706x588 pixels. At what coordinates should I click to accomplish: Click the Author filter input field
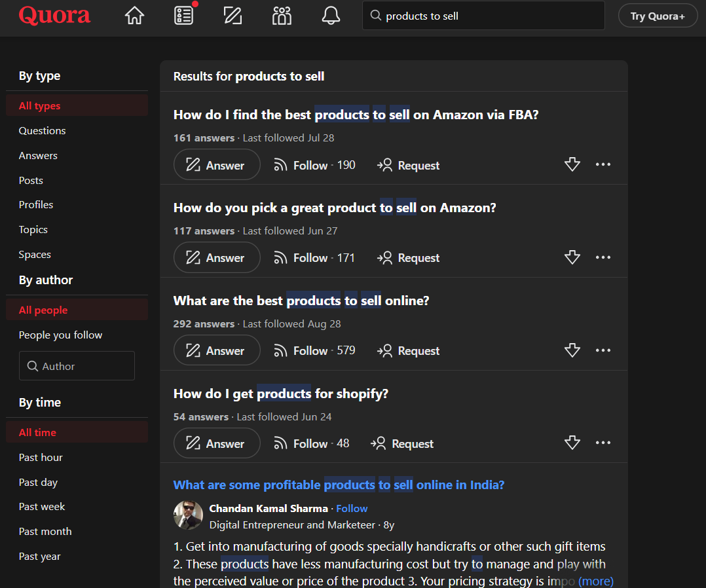(x=77, y=367)
